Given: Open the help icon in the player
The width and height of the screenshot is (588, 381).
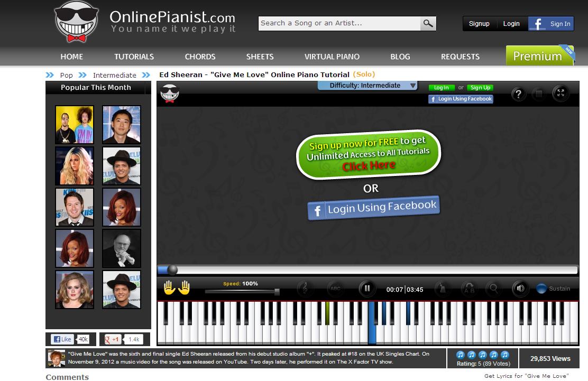Looking at the screenshot, I should (519, 94).
